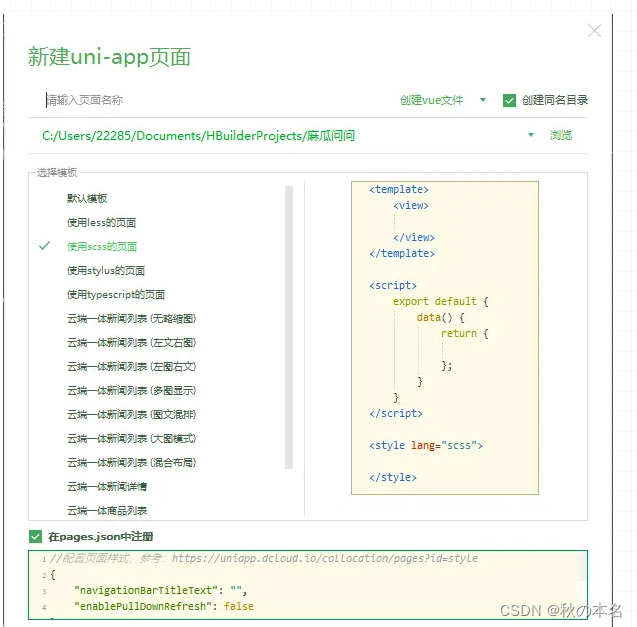Expand the project path dropdown arrow

pos(531,135)
